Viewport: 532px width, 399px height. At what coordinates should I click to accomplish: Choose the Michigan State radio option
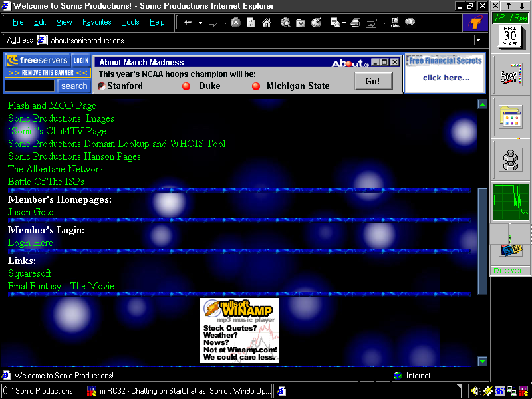coord(256,86)
